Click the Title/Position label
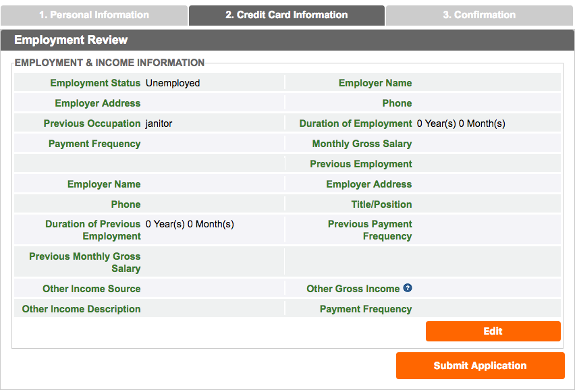The height and width of the screenshot is (392, 577). pos(381,204)
